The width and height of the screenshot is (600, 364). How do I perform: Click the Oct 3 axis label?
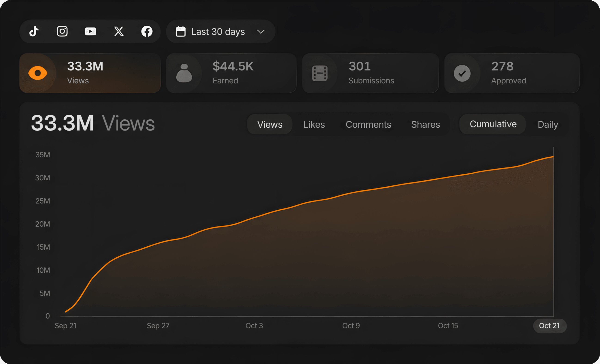(x=254, y=326)
